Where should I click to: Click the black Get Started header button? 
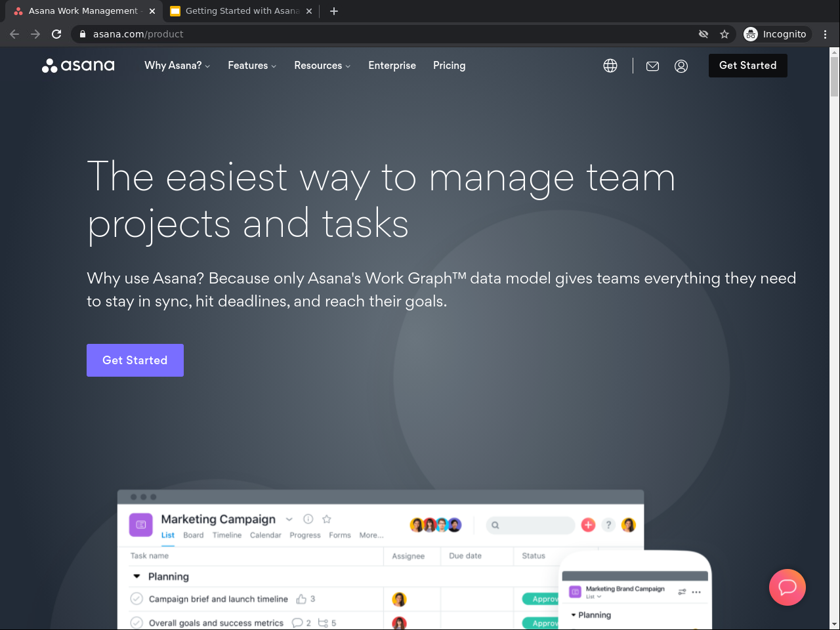pos(748,66)
